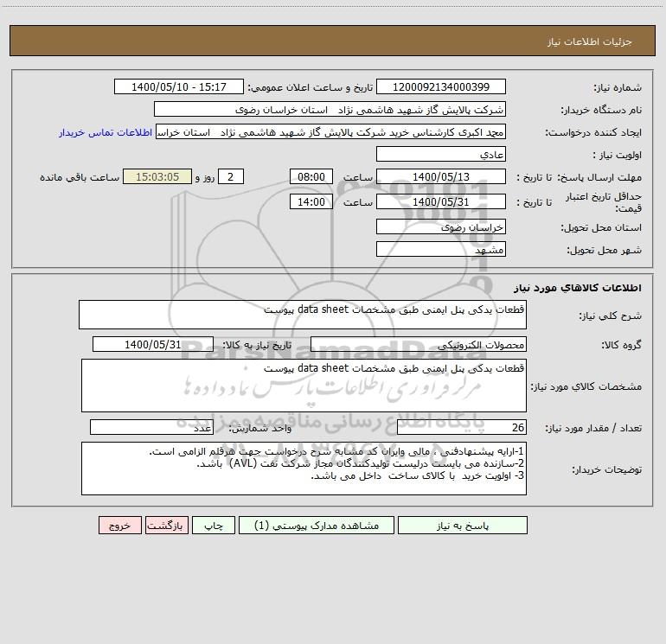Click the delivery province field خراسان رضوی
Screen dimensions: 666x644
coord(441,226)
